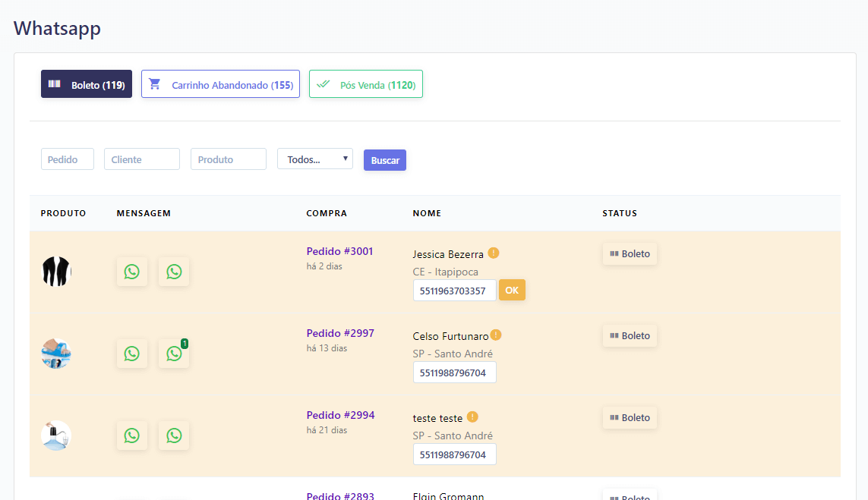Focus the Cliente search field
This screenshot has width=868, height=500.
coord(142,159)
